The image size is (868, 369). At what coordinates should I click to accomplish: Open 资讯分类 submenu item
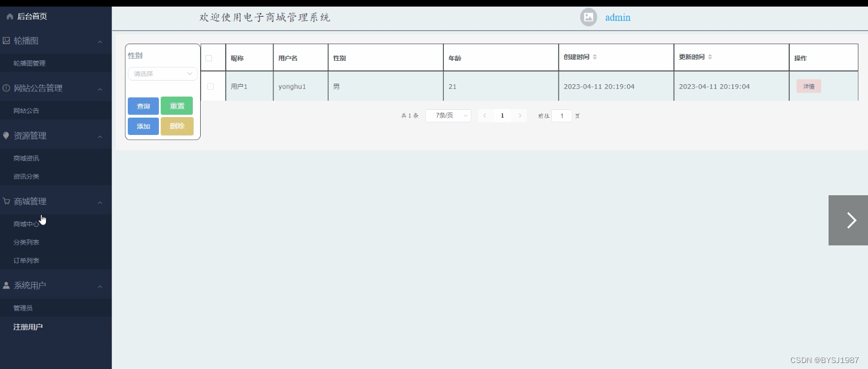point(26,177)
